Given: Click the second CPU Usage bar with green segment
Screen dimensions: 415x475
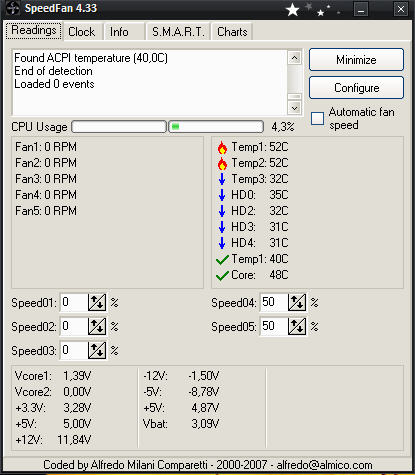Looking at the screenshot, I should (216, 127).
